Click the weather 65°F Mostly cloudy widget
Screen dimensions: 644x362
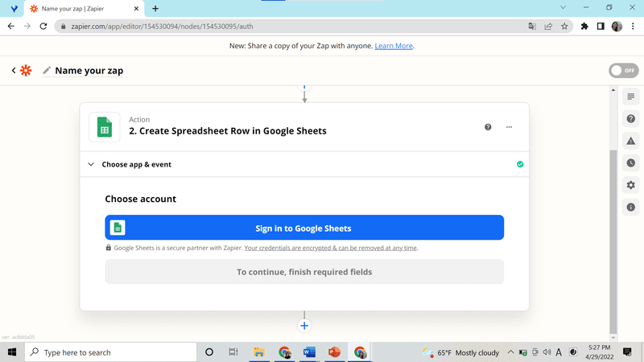[x=460, y=352]
